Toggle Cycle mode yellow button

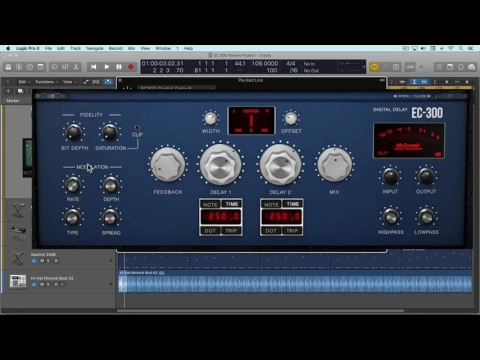point(375,67)
